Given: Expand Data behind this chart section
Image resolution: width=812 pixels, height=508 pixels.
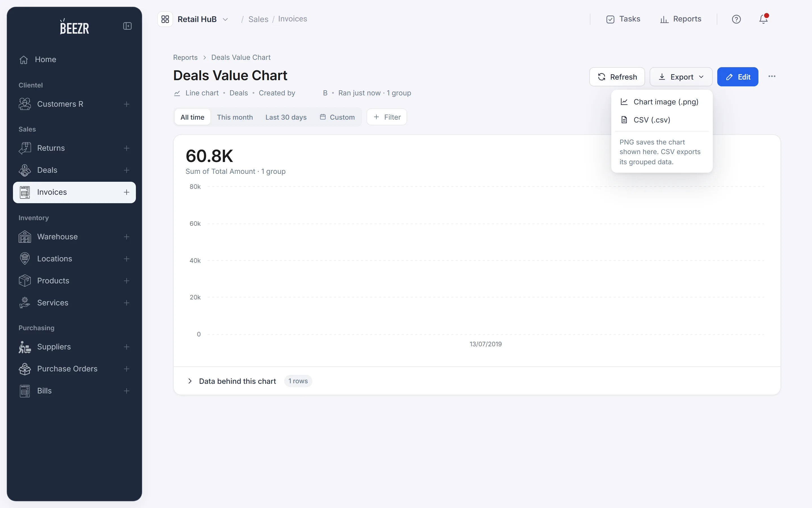Looking at the screenshot, I should click(x=232, y=381).
